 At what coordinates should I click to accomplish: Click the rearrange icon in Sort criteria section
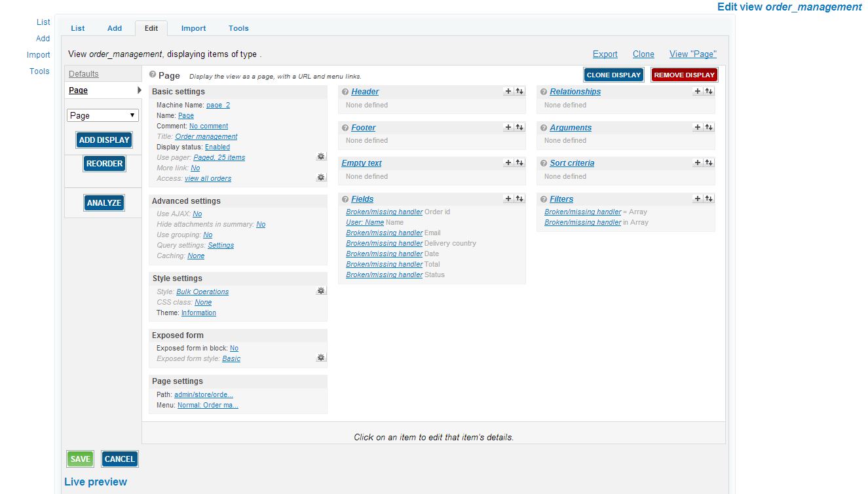point(709,162)
